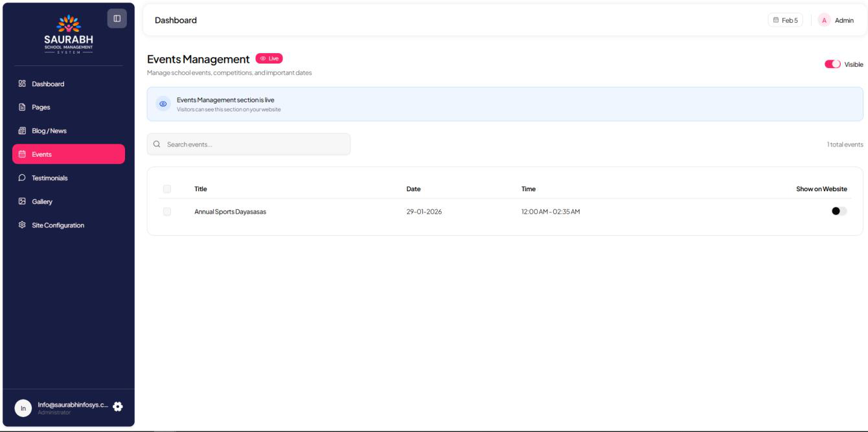Image resolution: width=868 pixels, height=432 pixels.
Task: Enable Show on Website for Annual Sports Day
Action: (839, 211)
